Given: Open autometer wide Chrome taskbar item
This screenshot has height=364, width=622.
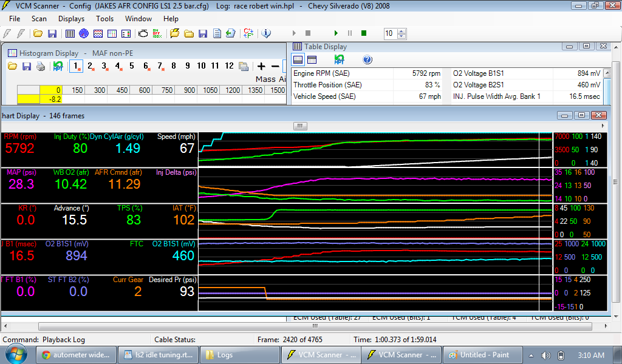Looking at the screenshot, I should pos(76,355).
